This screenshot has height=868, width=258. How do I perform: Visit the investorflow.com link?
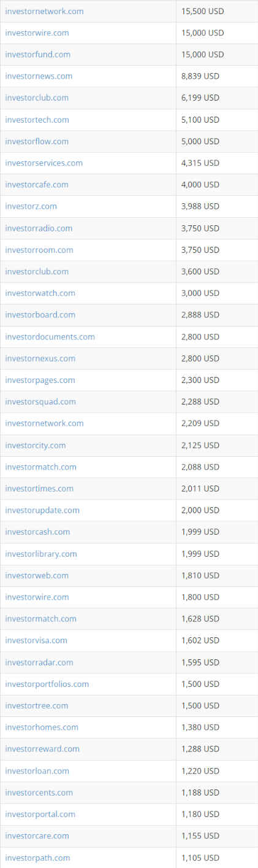coord(37,141)
